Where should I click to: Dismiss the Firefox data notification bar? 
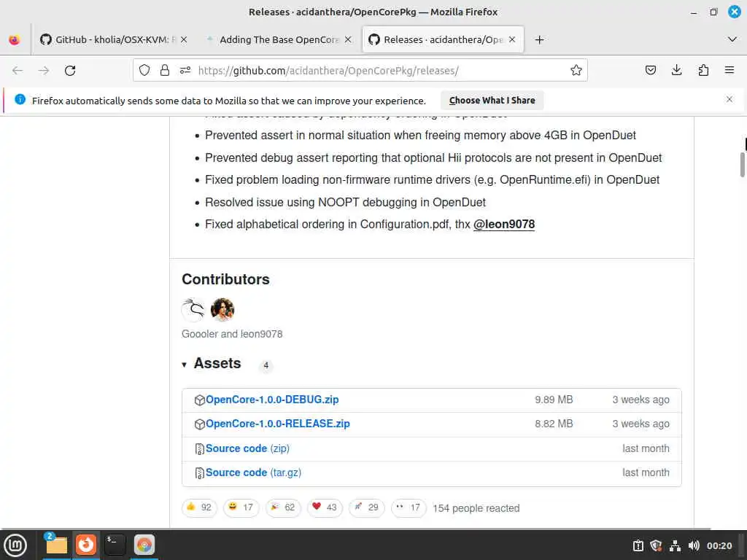729,99
